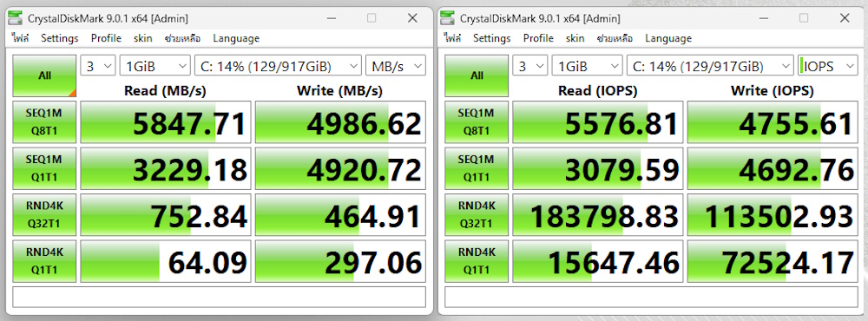Start SEQ1M Q1T1 test in left window

pyautogui.click(x=44, y=169)
